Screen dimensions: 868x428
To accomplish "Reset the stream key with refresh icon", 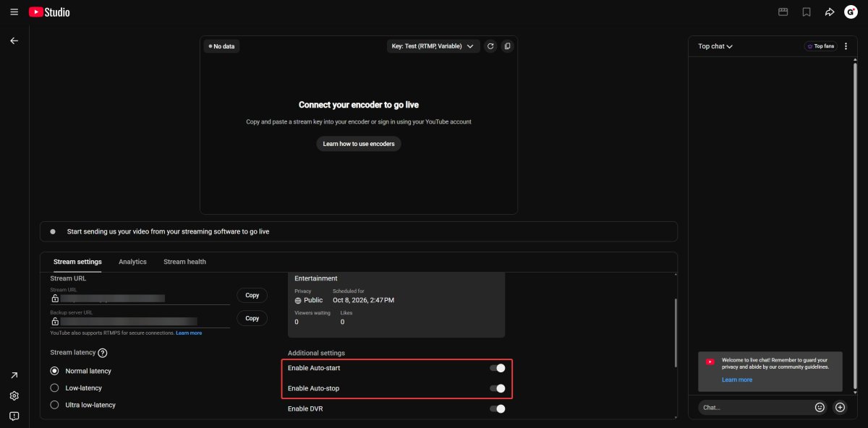I will click(490, 46).
